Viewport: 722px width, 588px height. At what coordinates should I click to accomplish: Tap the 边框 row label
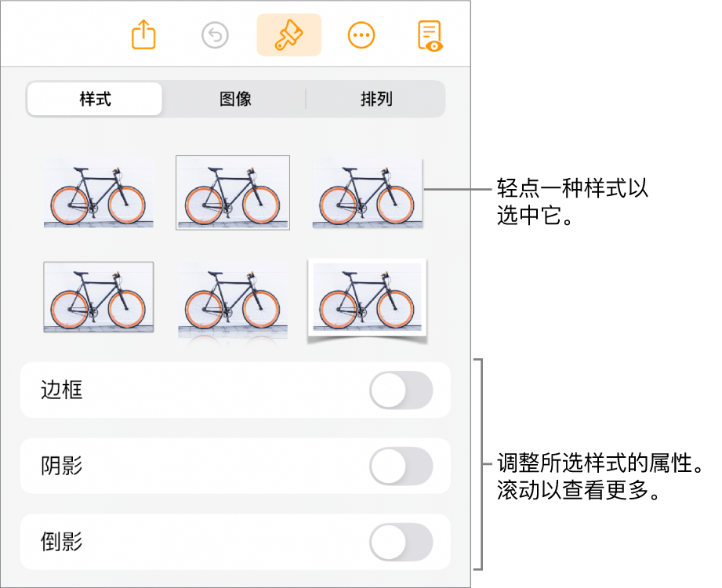coord(62,390)
